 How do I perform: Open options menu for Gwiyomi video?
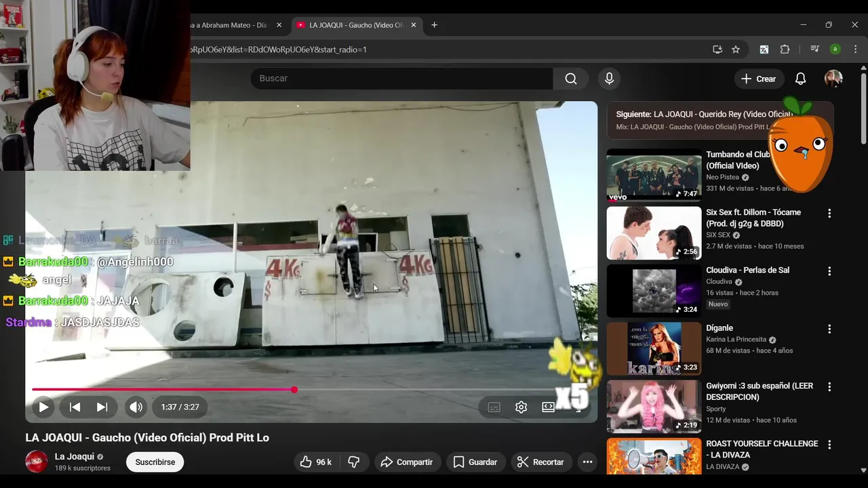(829, 387)
